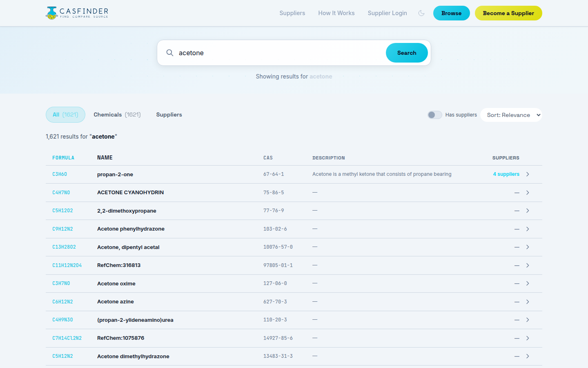Click the chevron on the Acetone oxime row
This screenshot has height=368, width=588.
click(528, 283)
